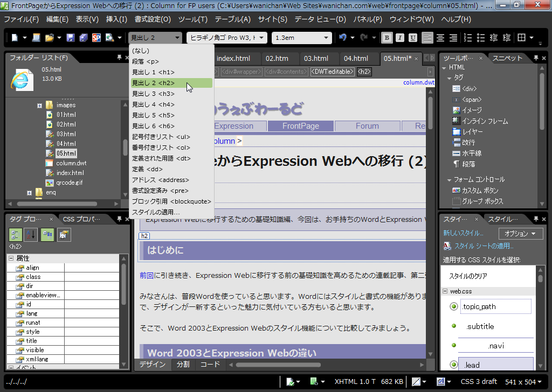552x392 pixels.
Task: Choose スタイルの適用... option
Action: [x=172, y=212]
